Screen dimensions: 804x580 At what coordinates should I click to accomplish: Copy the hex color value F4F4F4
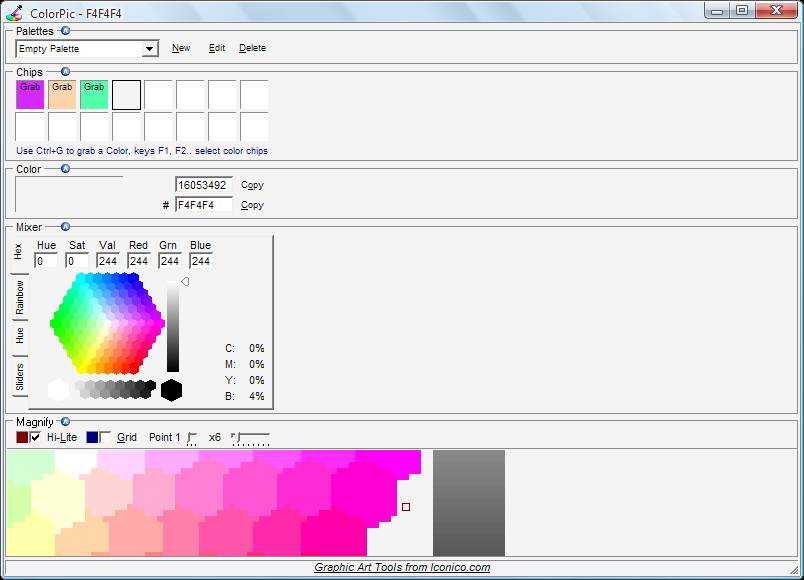pos(252,205)
